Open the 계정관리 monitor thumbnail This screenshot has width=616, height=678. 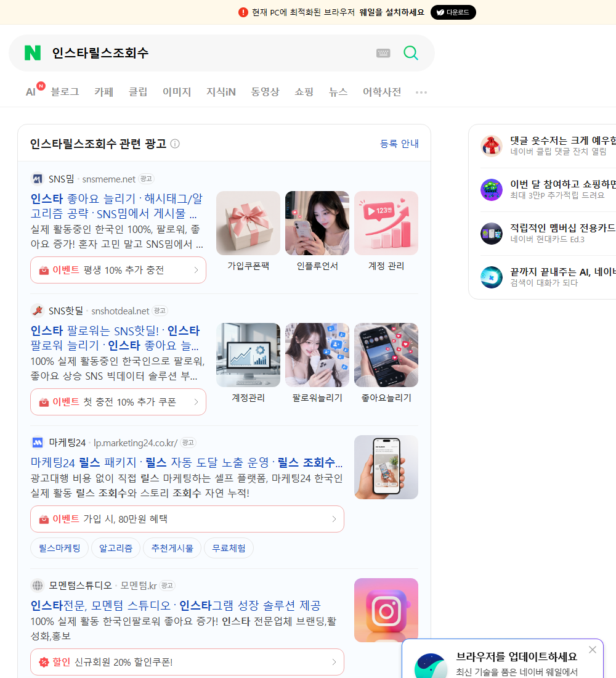(248, 355)
